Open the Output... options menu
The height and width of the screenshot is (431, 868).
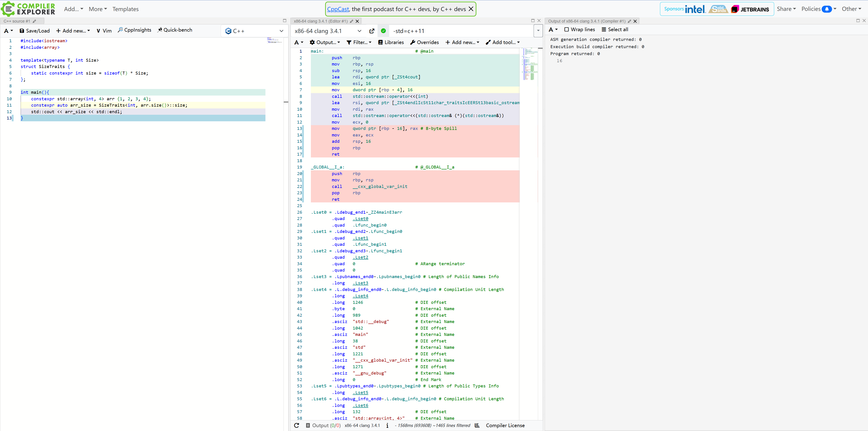pos(325,42)
